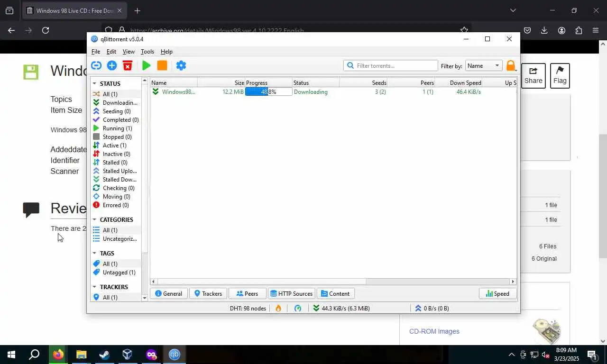The image size is (607, 364).
Task: Select the Running (1) status filter
Action: click(116, 128)
